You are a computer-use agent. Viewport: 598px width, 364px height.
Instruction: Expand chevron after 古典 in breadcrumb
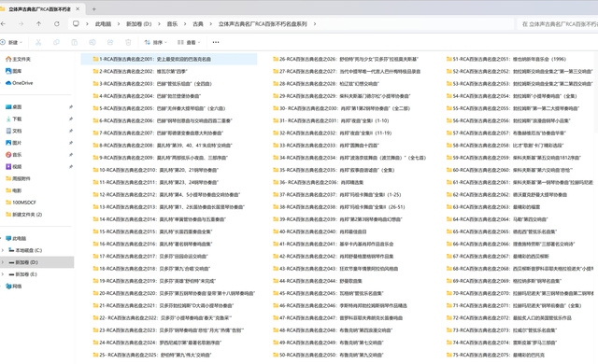(x=210, y=24)
